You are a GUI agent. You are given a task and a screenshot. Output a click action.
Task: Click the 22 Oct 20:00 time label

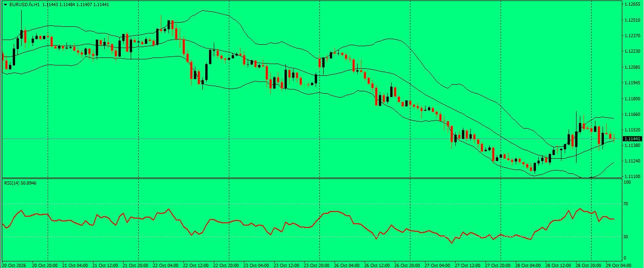tap(226, 266)
